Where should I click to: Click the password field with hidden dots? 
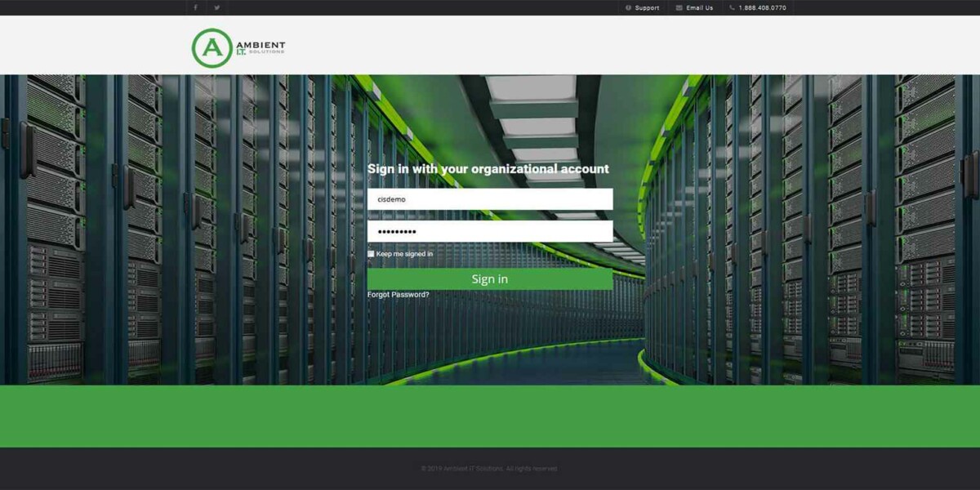490,231
